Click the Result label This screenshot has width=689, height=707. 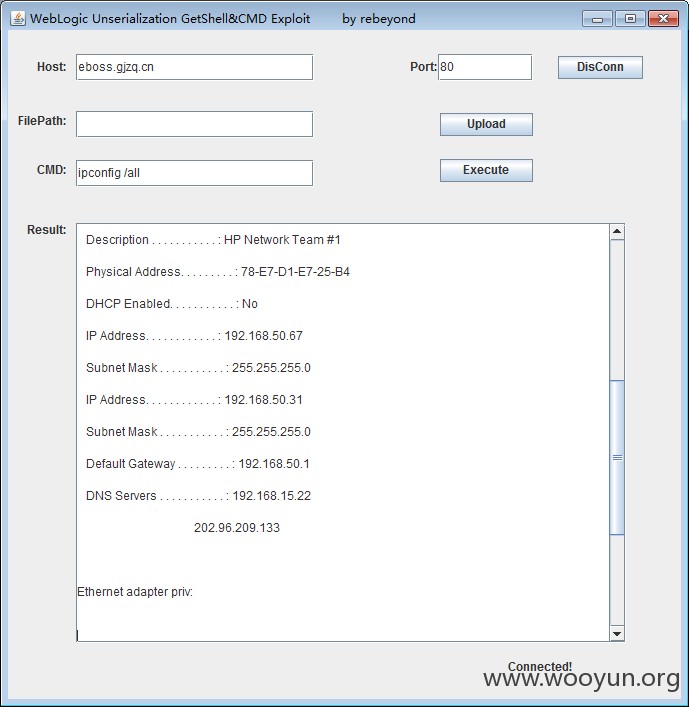(x=46, y=230)
